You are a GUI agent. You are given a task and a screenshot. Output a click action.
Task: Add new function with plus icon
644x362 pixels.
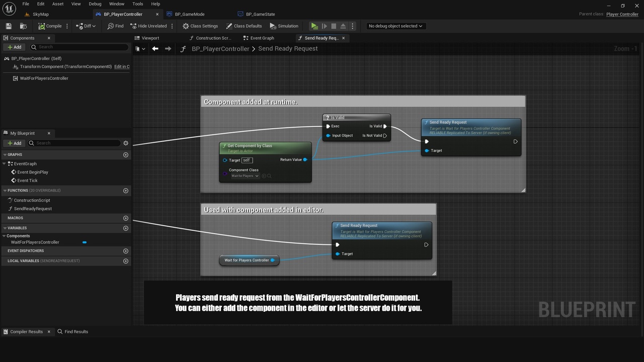[126, 191]
